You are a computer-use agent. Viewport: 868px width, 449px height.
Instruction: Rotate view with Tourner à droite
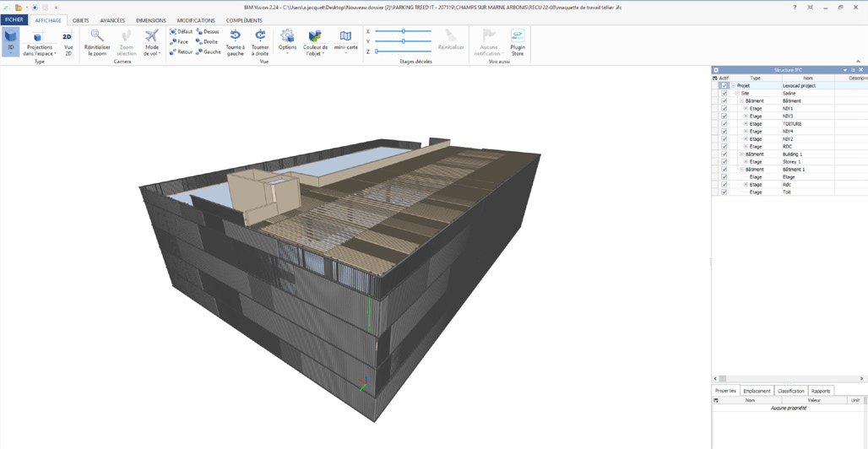(x=260, y=43)
